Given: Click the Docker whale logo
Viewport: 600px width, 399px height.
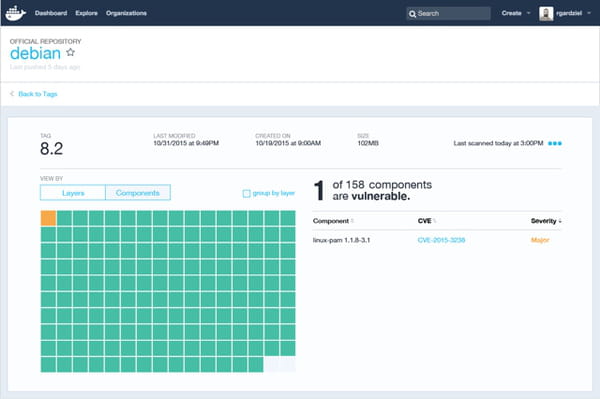Looking at the screenshot, I should 15,13.
